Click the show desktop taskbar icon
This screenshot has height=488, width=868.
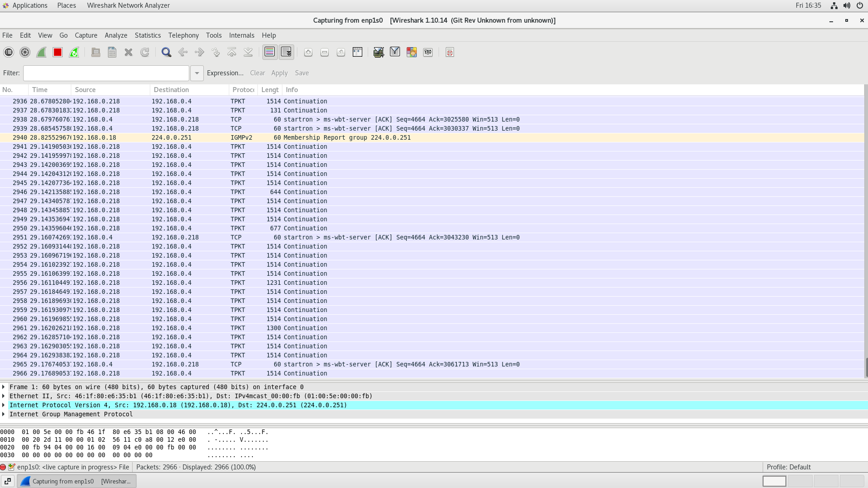pyautogui.click(x=8, y=481)
